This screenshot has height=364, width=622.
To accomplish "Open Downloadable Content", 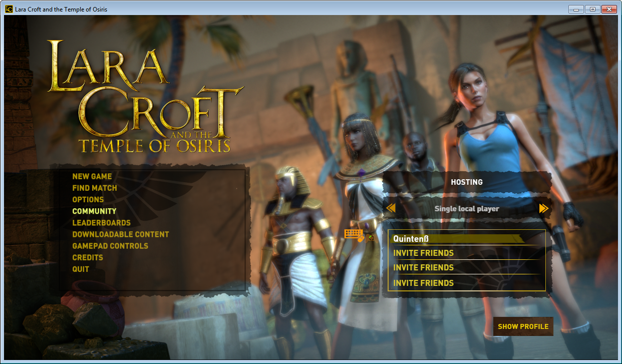I will (121, 234).
